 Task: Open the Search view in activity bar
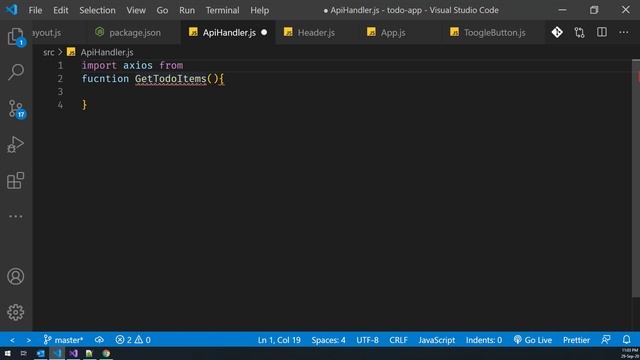pyautogui.click(x=16, y=72)
